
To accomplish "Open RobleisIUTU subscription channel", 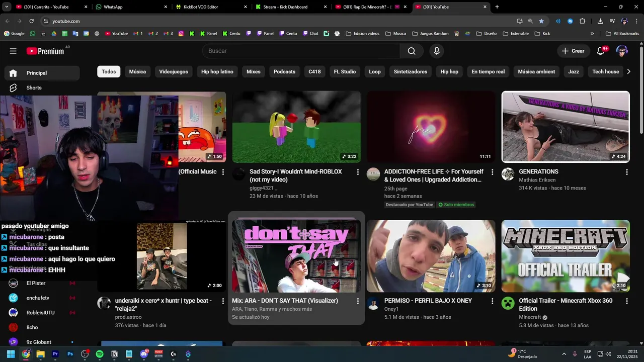I will [x=42, y=312].
